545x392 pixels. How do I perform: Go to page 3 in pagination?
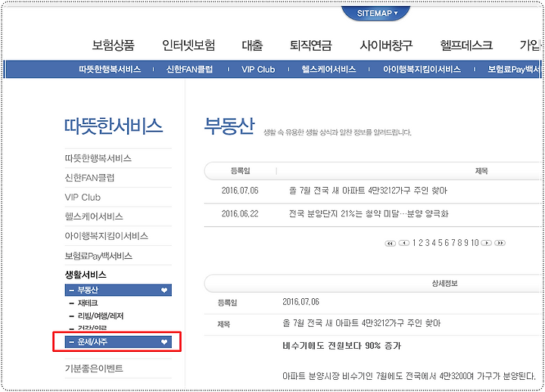pos(427,243)
